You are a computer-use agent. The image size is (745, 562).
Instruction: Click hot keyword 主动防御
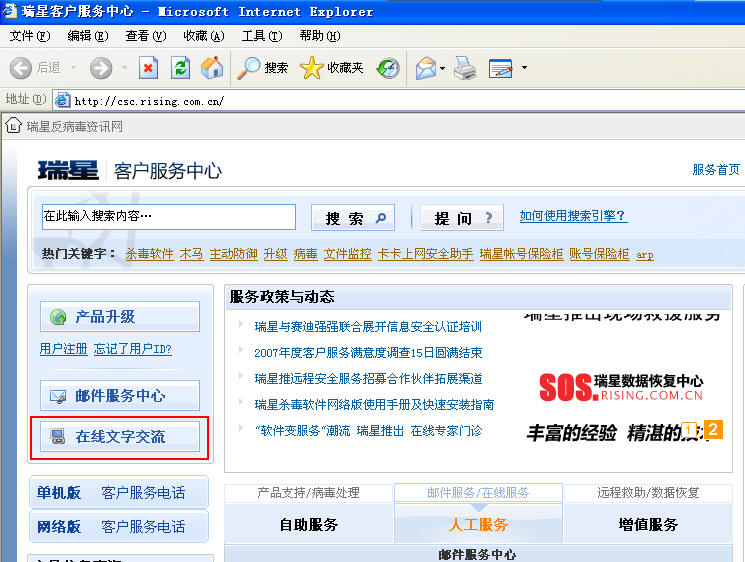234,254
